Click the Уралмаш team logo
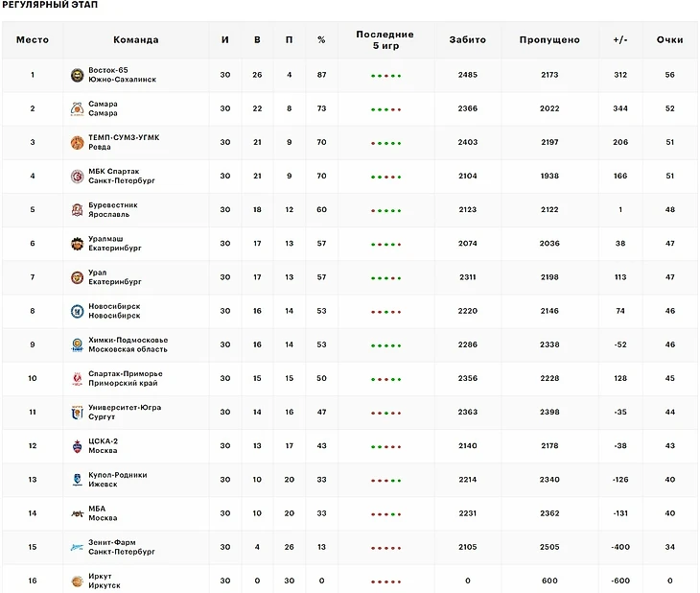Image resolution: width=700 pixels, height=593 pixels. (x=77, y=244)
